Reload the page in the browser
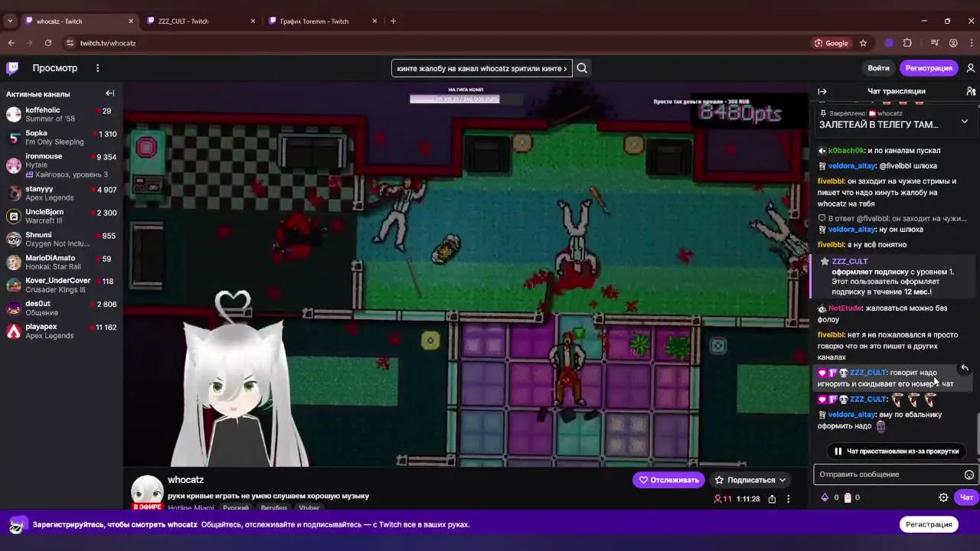 coord(48,43)
